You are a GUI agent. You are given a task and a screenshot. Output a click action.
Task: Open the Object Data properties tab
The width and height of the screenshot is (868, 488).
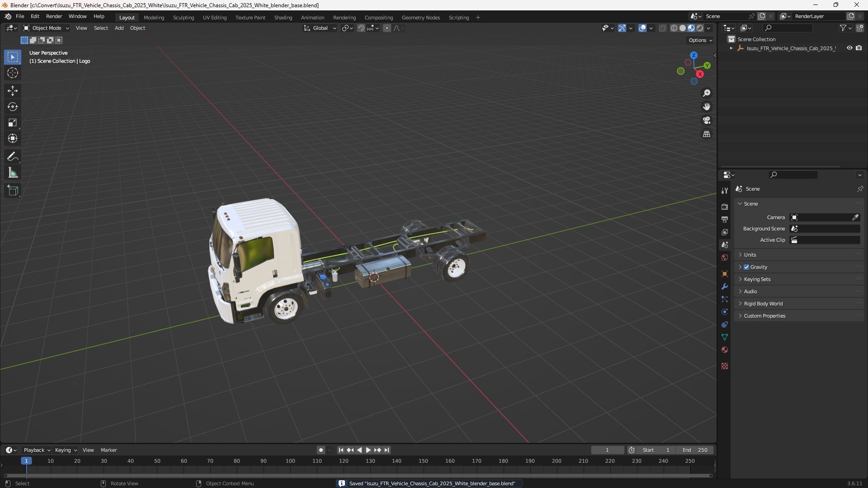pyautogui.click(x=725, y=337)
